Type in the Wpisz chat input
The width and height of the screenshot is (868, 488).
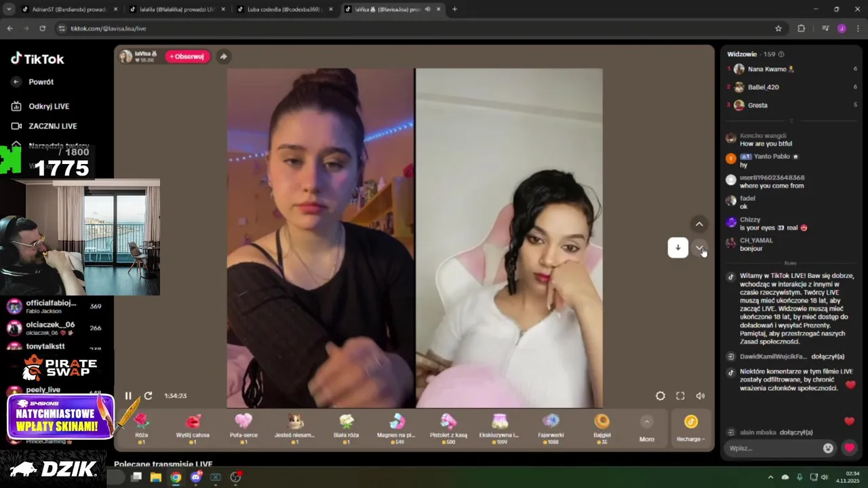pyautogui.click(x=772, y=448)
